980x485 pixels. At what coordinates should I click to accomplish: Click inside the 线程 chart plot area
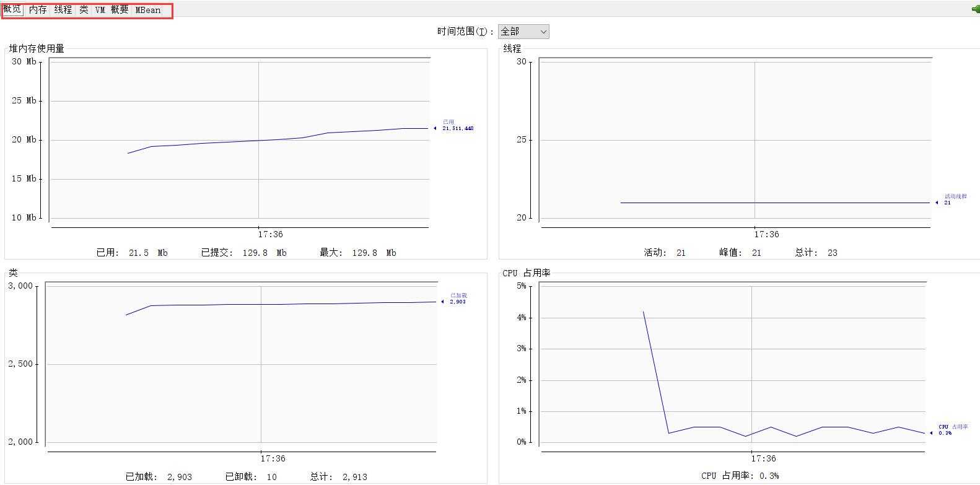[x=735, y=139]
